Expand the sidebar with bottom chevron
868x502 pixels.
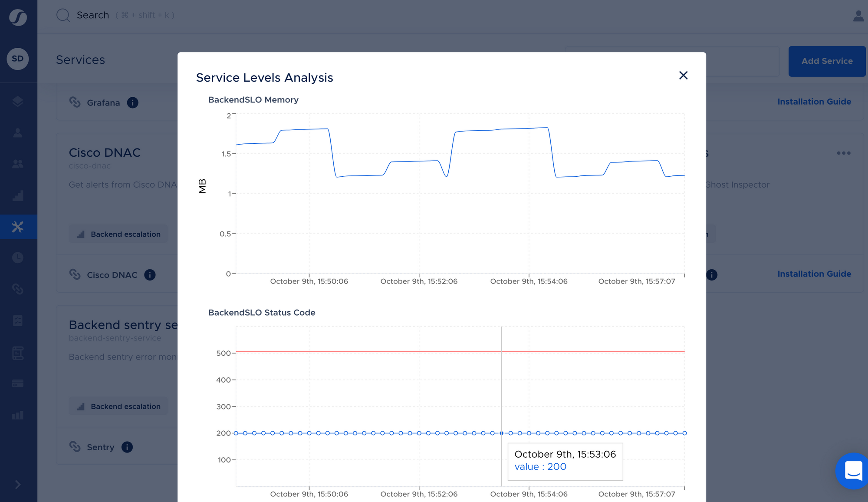tap(18, 485)
